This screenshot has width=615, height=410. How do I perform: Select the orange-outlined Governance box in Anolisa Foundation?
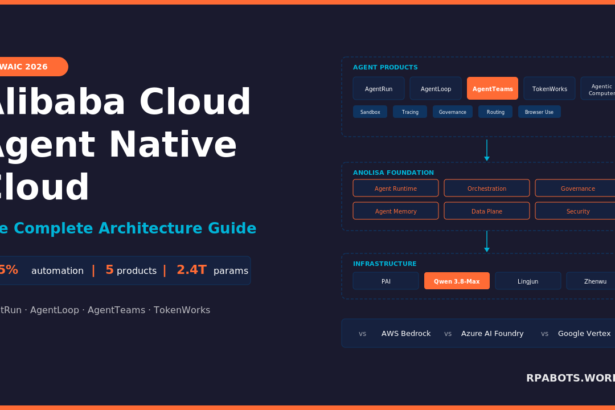point(575,188)
